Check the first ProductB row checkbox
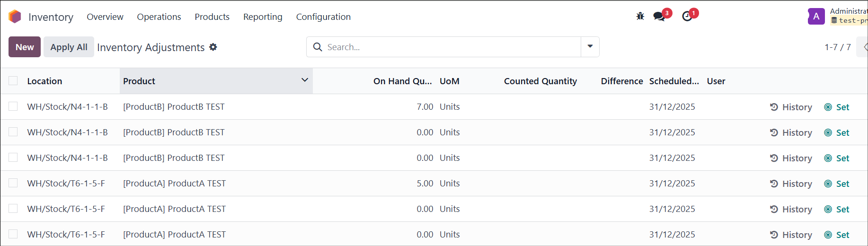This screenshot has height=246, width=868. click(13, 106)
